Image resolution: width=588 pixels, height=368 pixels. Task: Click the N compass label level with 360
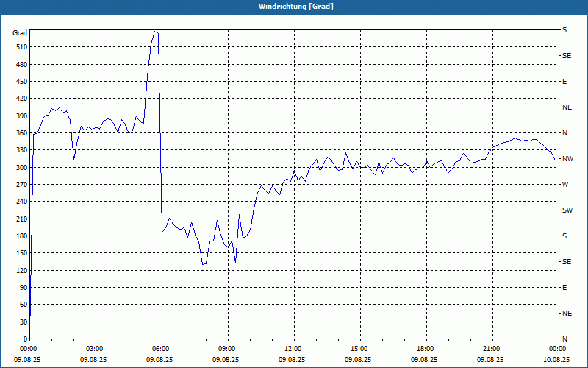point(564,133)
